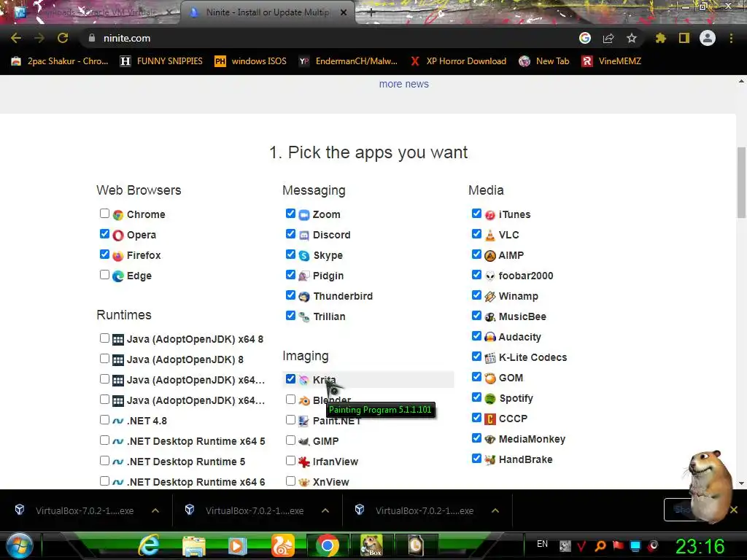Click the Chrome taskbar icon
Screen dimensions: 747x560
click(328, 545)
